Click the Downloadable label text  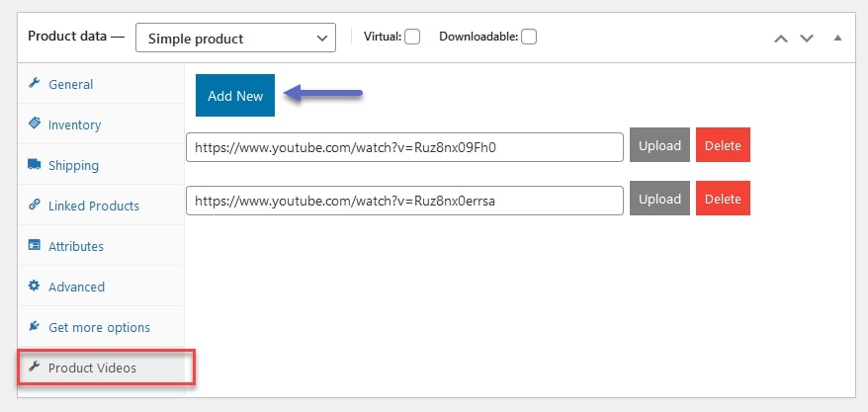click(x=478, y=38)
